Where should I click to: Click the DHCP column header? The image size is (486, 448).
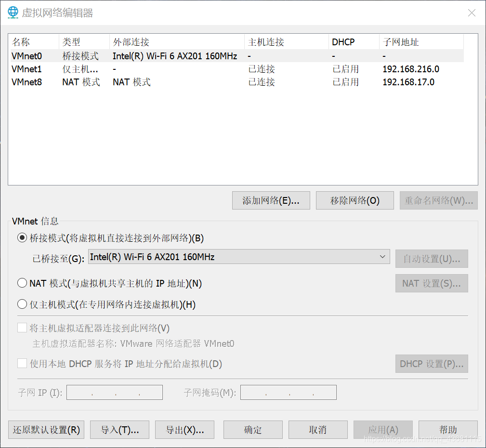coord(354,42)
